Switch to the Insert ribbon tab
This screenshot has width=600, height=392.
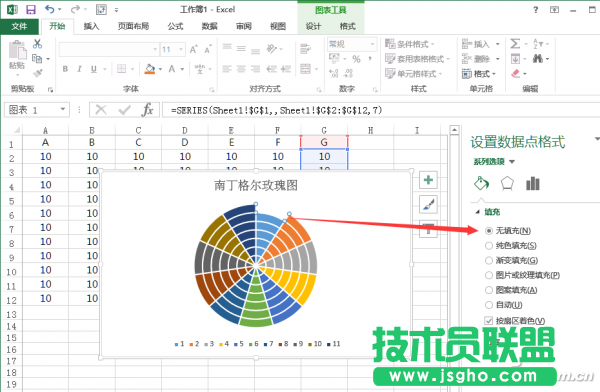91,26
